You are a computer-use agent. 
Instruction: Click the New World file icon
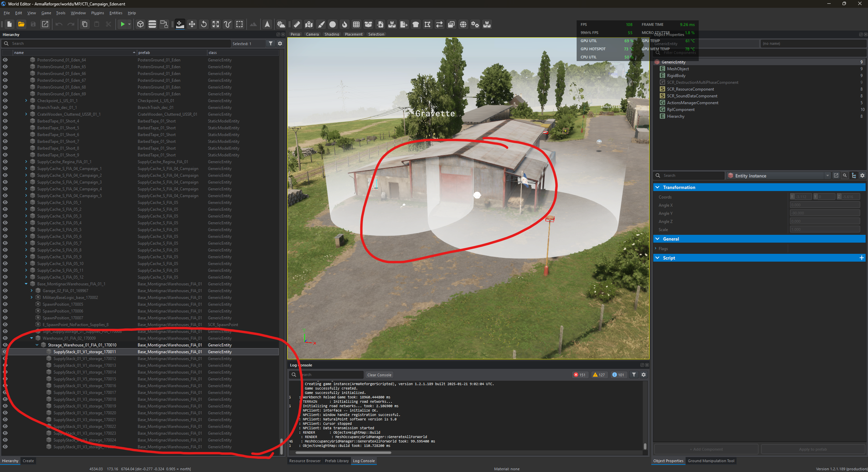9,24
